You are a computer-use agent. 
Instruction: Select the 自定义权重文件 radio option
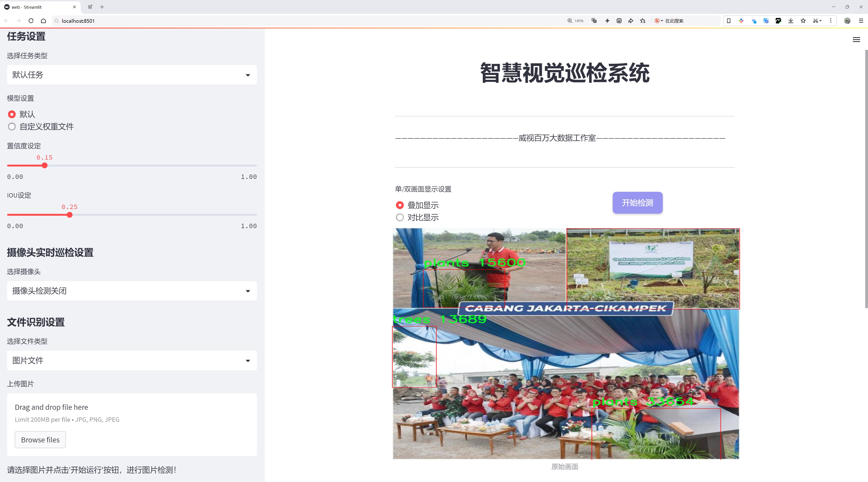click(12, 127)
